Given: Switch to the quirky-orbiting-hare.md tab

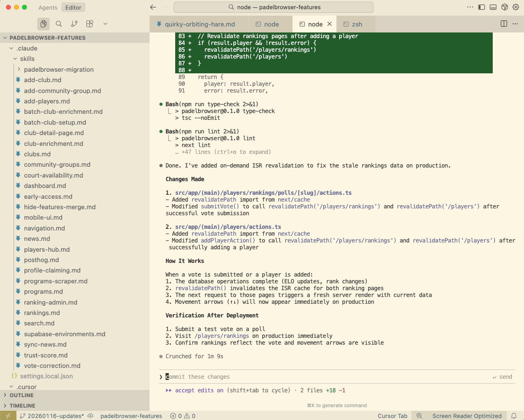Looking at the screenshot, I should coord(199,24).
